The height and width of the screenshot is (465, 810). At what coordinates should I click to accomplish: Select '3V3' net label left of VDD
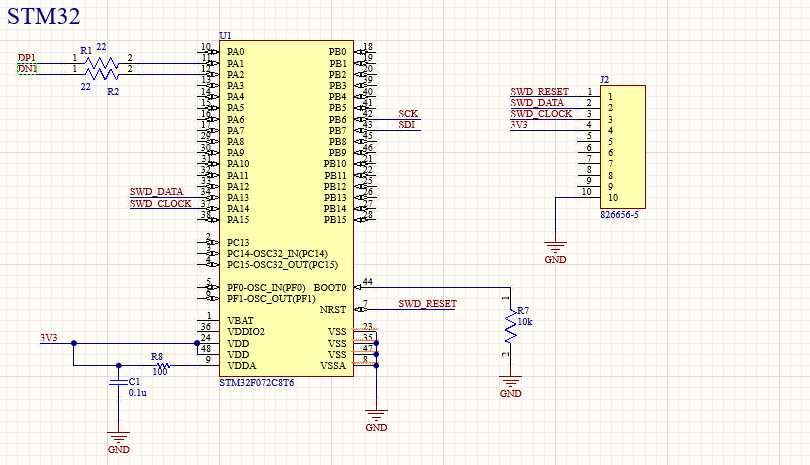(x=49, y=338)
